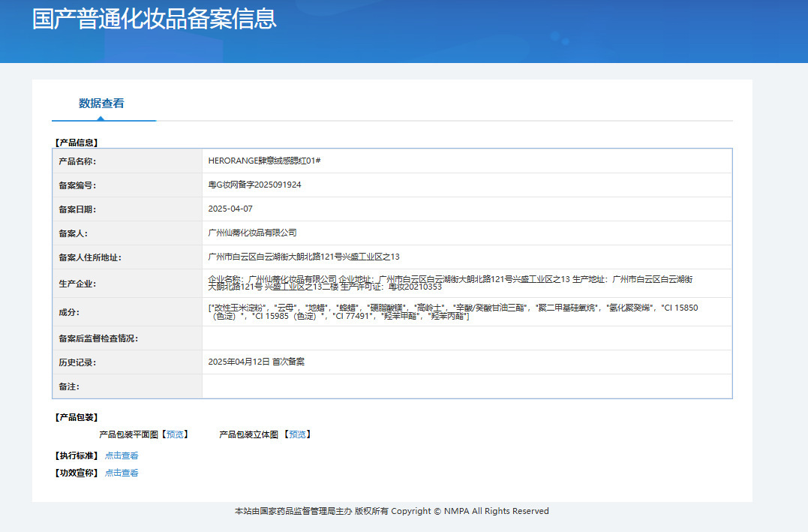
Task: Click the 备案人住所地址 address value
Action: (x=304, y=257)
